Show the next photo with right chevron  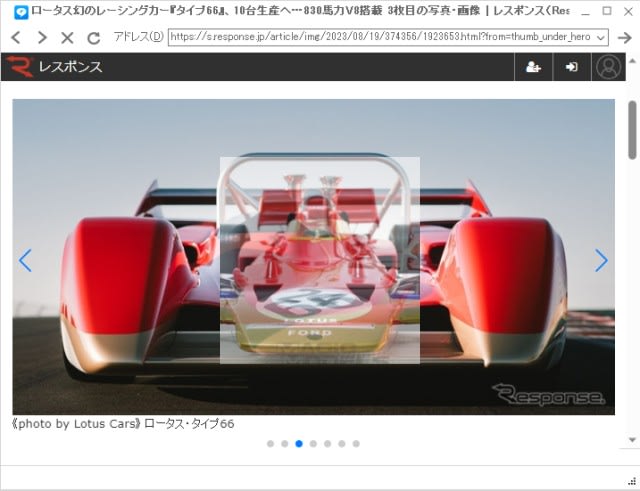601,260
